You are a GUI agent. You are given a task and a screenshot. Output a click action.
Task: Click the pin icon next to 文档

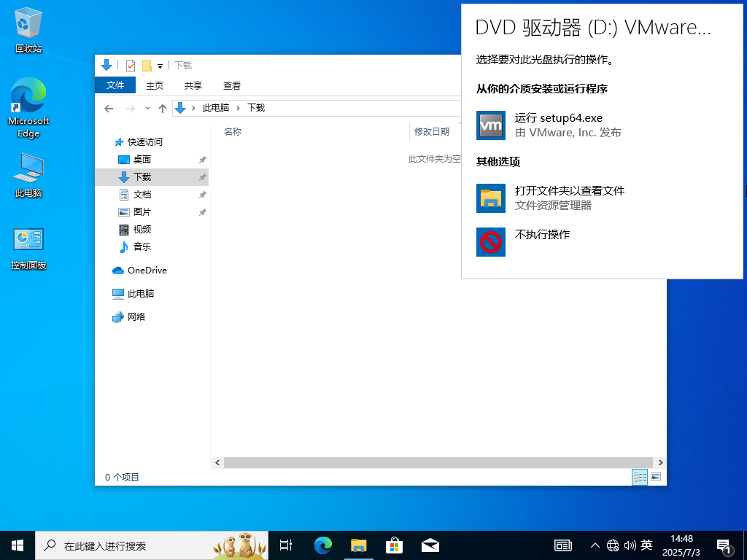pyautogui.click(x=203, y=195)
